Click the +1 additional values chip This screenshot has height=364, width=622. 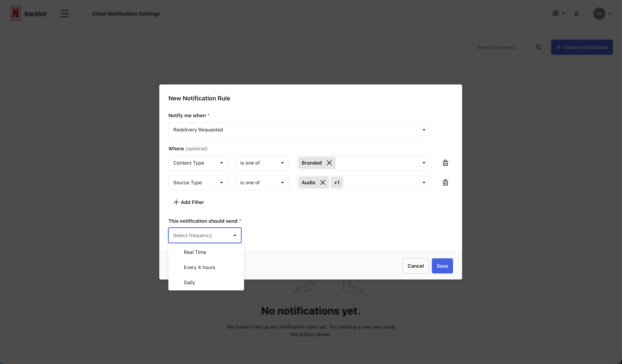coord(337,183)
